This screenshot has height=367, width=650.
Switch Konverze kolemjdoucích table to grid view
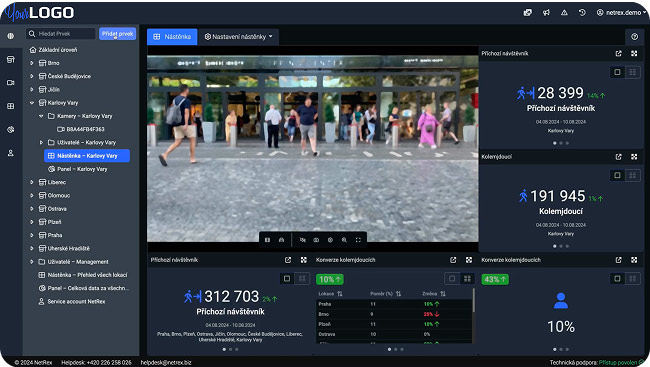467,279
